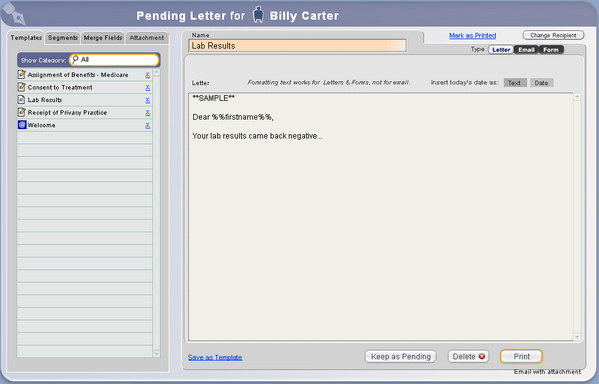The width and height of the screenshot is (599, 384).
Task: Click the Name field containing Lab Results
Action: point(297,46)
